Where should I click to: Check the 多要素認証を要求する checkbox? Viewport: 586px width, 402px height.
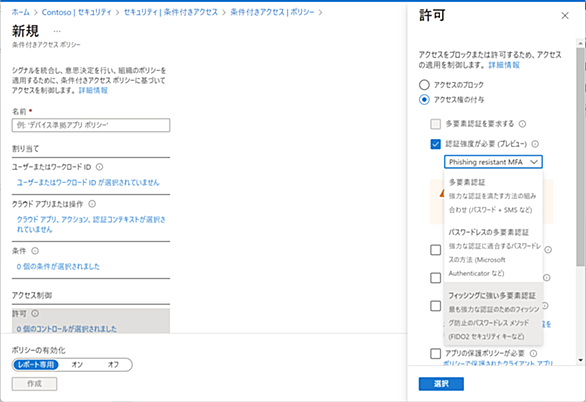click(x=435, y=124)
